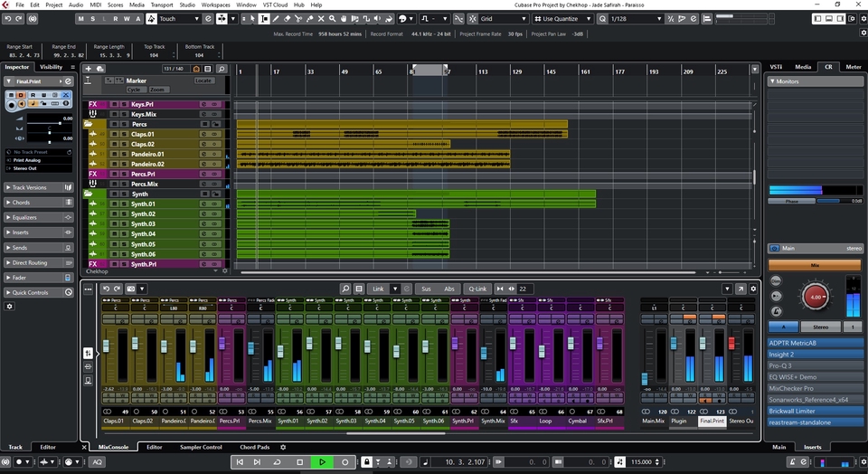Select the Object Selection arrow tool
868x474 pixels.
click(253, 18)
